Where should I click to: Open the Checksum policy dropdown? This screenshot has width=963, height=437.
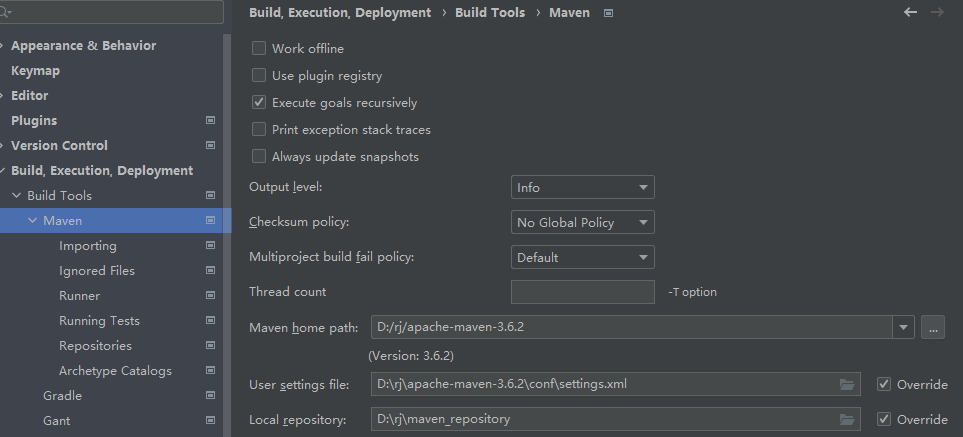(582, 222)
